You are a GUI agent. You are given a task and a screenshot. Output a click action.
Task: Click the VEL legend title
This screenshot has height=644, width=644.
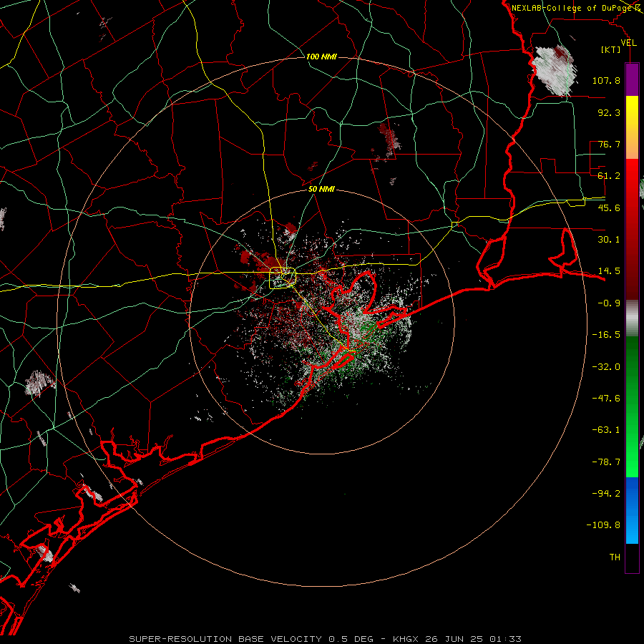(628, 42)
